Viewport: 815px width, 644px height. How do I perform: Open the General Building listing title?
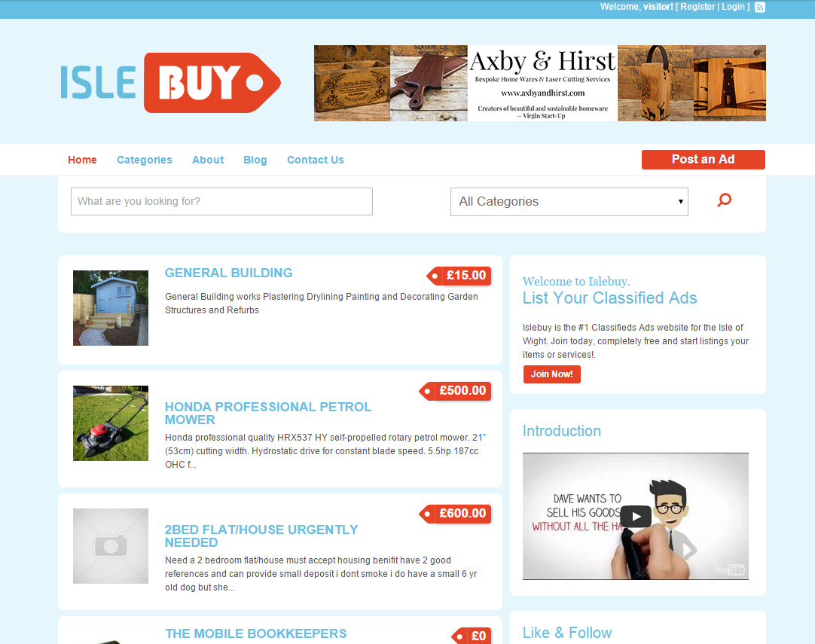229,273
